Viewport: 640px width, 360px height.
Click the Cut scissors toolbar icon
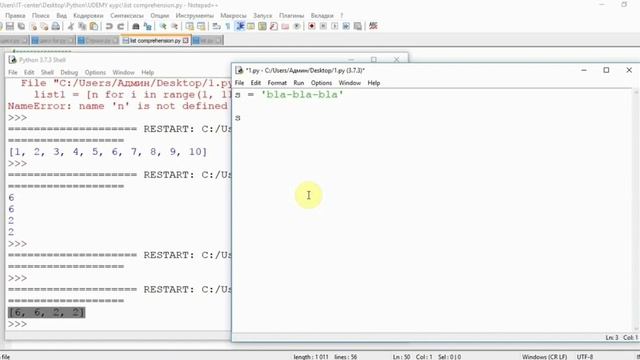(71, 26)
